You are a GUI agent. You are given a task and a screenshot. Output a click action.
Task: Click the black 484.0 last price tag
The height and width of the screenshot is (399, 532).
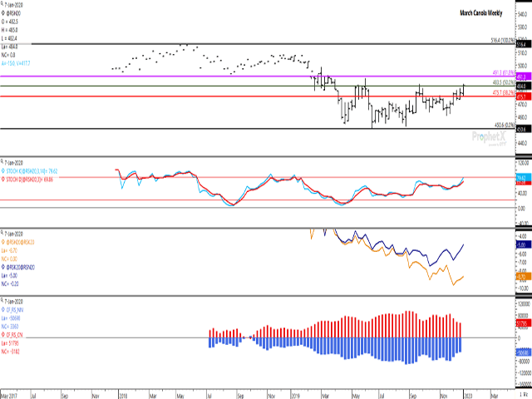click(x=523, y=86)
